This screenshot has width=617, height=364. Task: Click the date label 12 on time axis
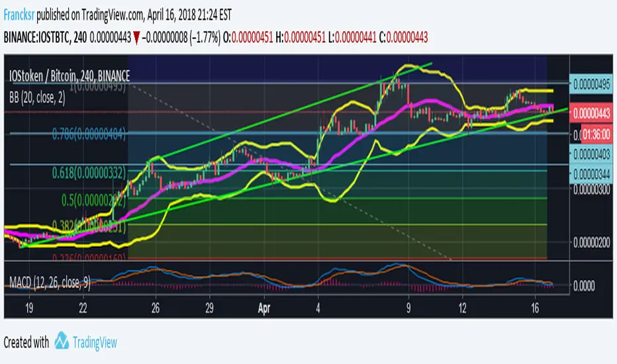click(462, 308)
